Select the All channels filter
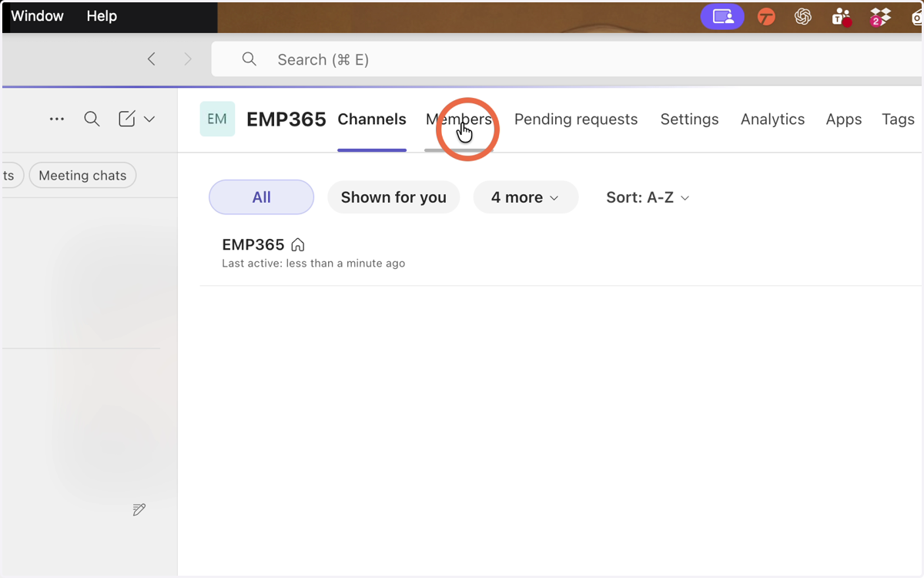 coord(262,197)
